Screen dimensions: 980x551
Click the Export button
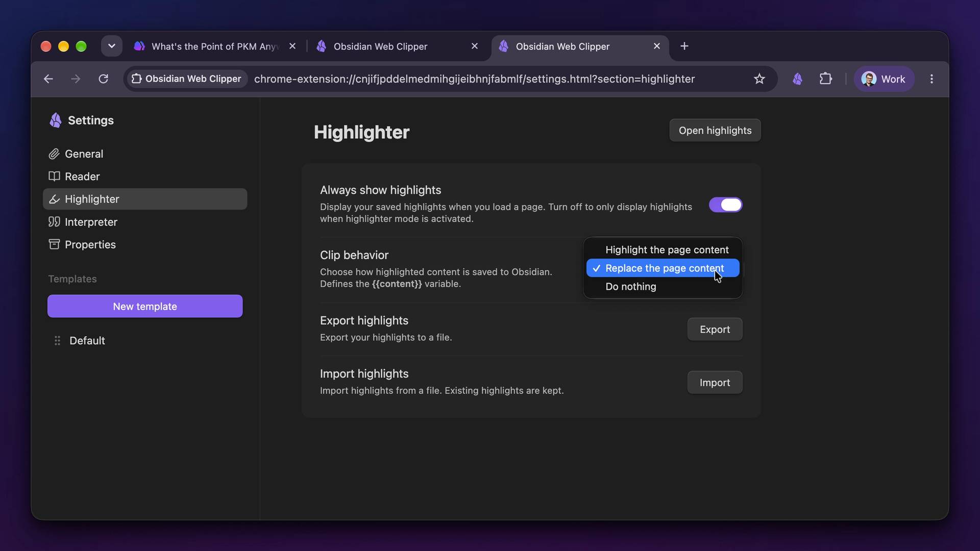tap(715, 330)
